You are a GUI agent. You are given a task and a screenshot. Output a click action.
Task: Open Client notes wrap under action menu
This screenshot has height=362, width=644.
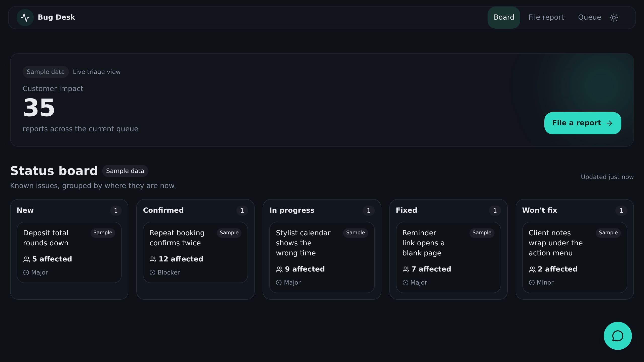coord(575,257)
